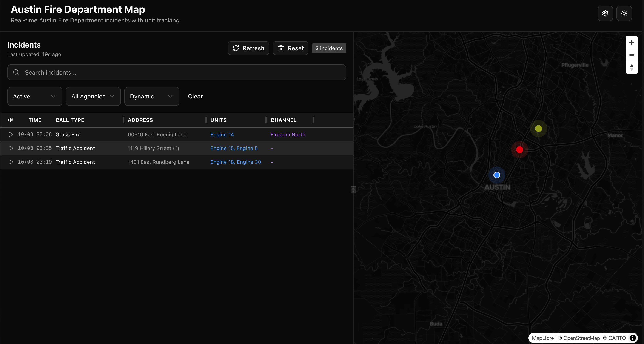Image resolution: width=644 pixels, height=344 pixels.
Task: Play audio for Hillary Street accident
Action: tap(11, 148)
